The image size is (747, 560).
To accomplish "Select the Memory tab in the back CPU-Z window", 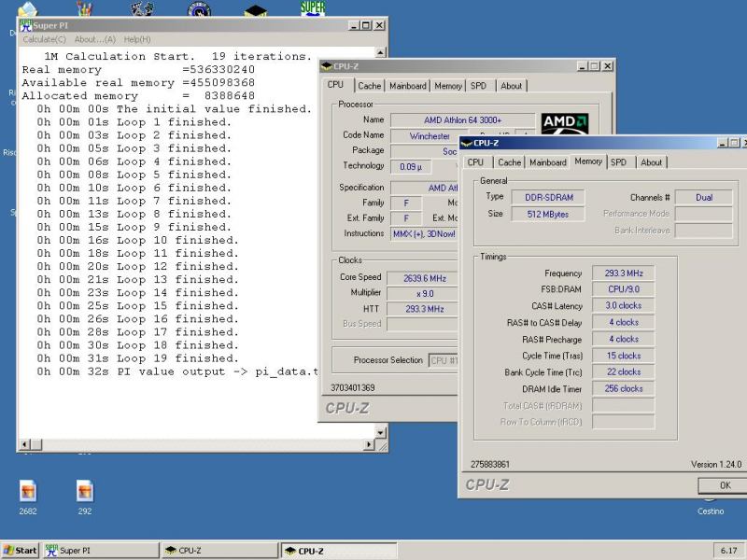I will (448, 86).
